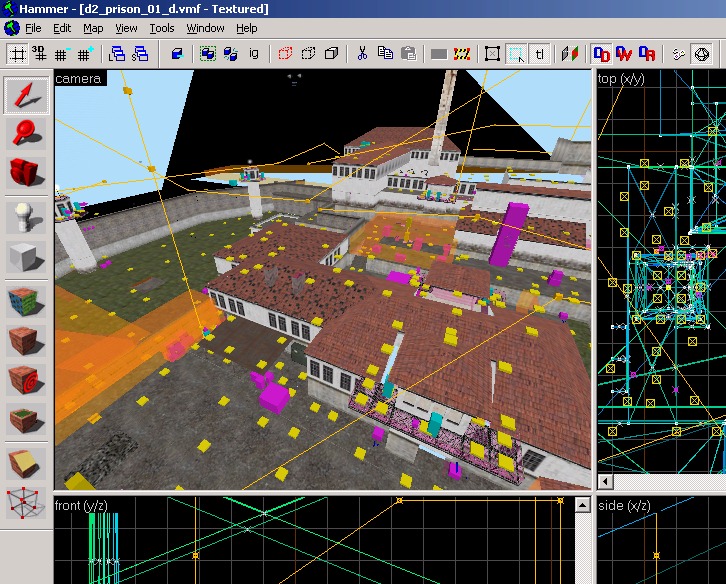Select the red Camera tool
The height and width of the screenshot is (584, 726).
pos(26,171)
